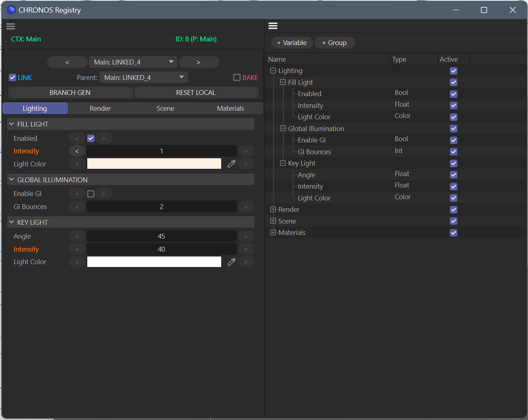Increase GI Bounces with right arrow
Viewport: 528px width, 420px height.
click(246, 207)
